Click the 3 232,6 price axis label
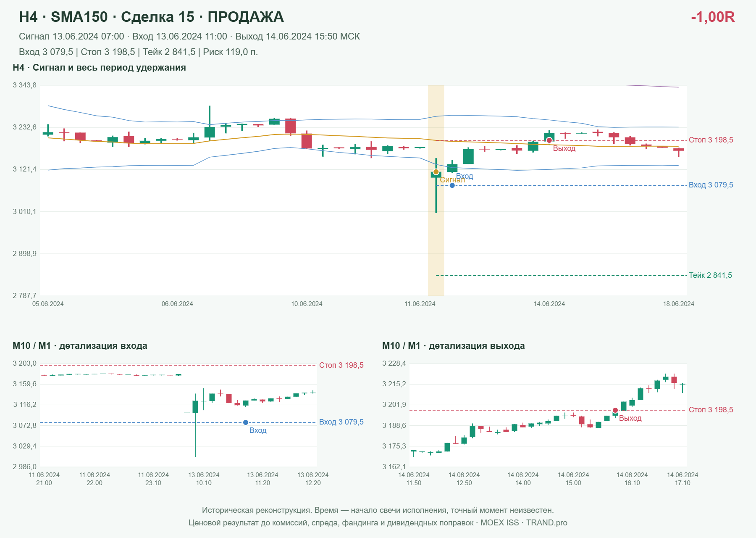 coord(24,127)
